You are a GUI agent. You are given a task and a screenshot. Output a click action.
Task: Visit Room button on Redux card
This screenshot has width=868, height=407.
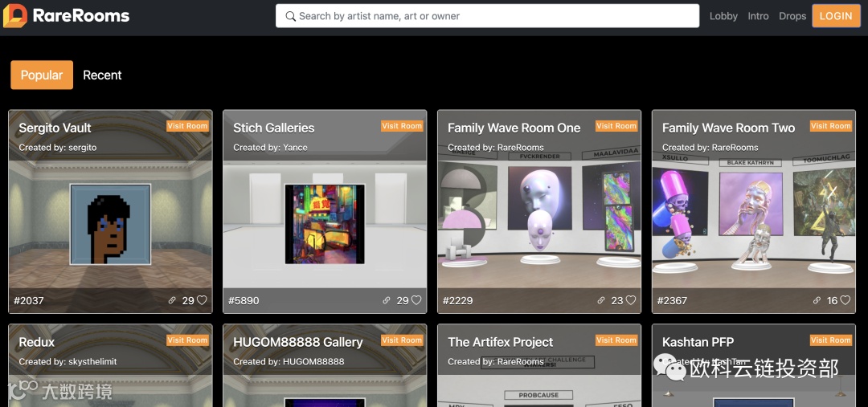187,340
